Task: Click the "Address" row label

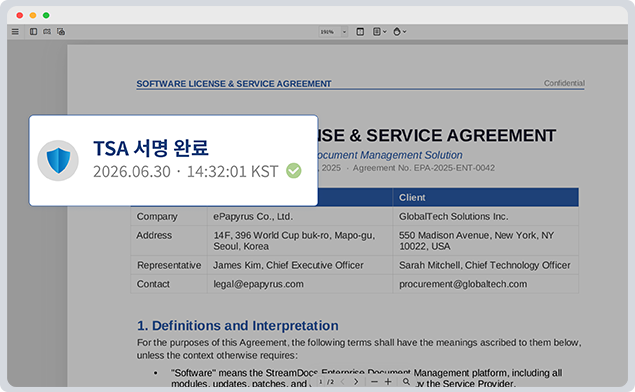Action: 154,235
